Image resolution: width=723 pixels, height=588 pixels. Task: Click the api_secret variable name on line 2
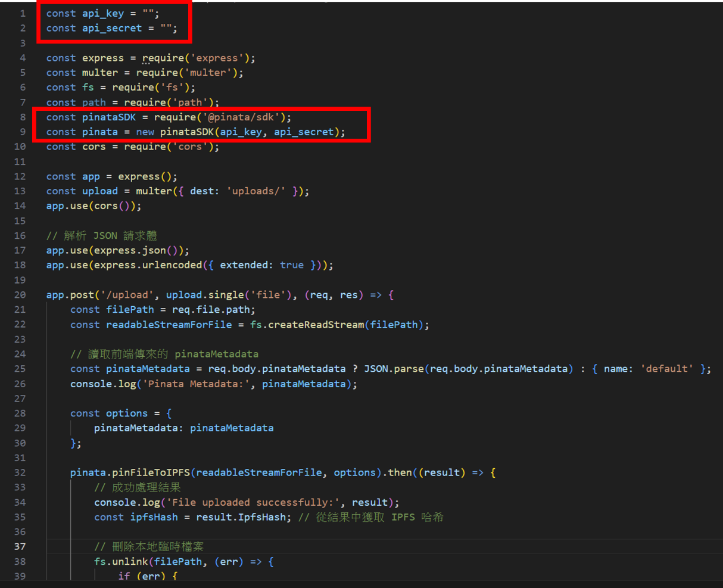click(112, 28)
